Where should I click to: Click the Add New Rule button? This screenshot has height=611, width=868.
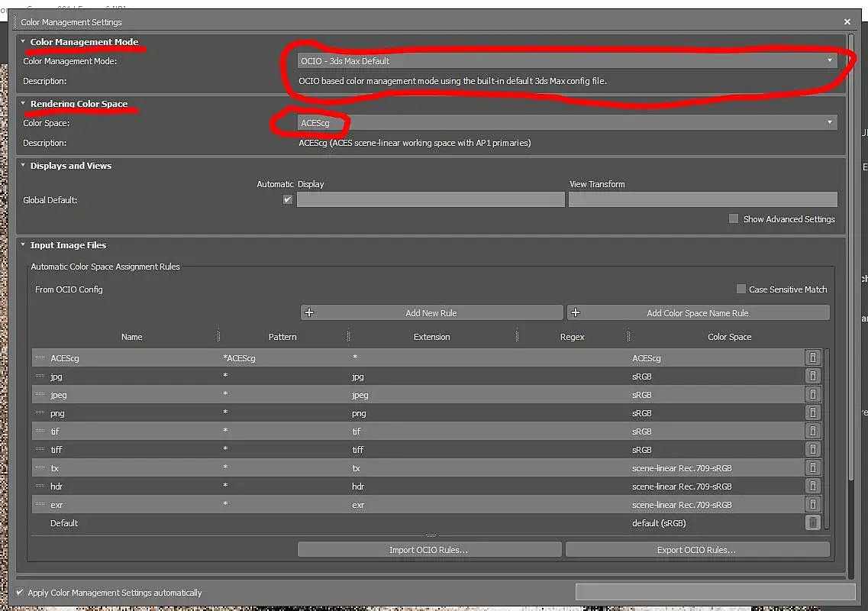(432, 312)
